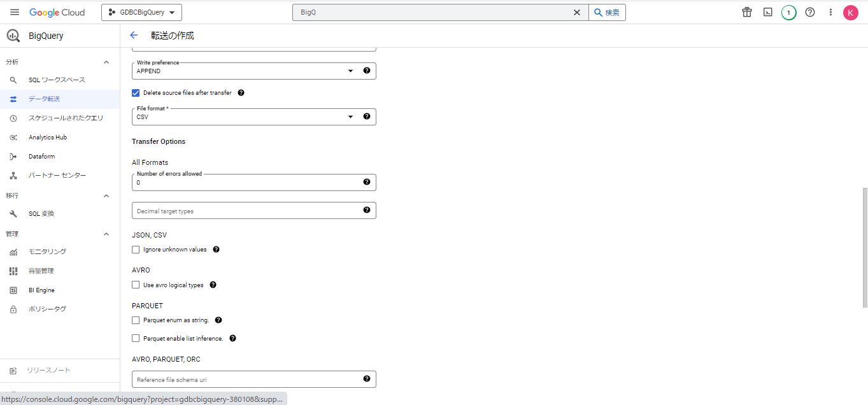Open the main navigation hamburger menu
This screenshot has height=405, width=868.
click(15, 12)
